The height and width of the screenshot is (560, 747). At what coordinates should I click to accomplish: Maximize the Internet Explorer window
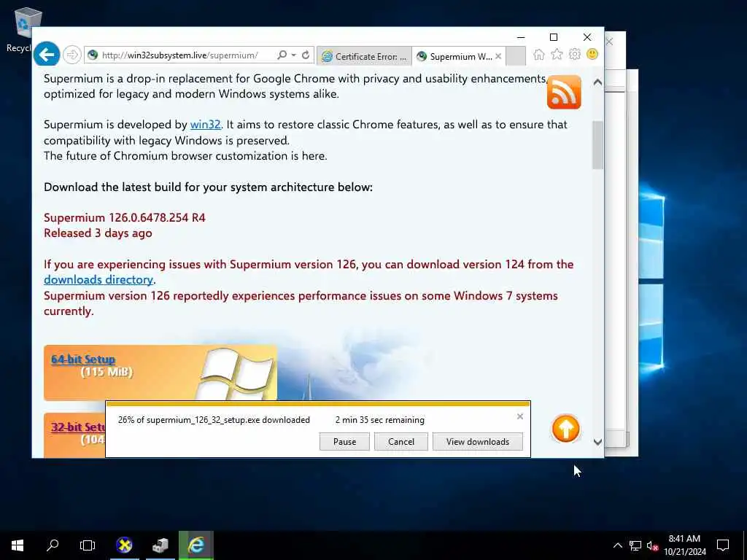554,37
